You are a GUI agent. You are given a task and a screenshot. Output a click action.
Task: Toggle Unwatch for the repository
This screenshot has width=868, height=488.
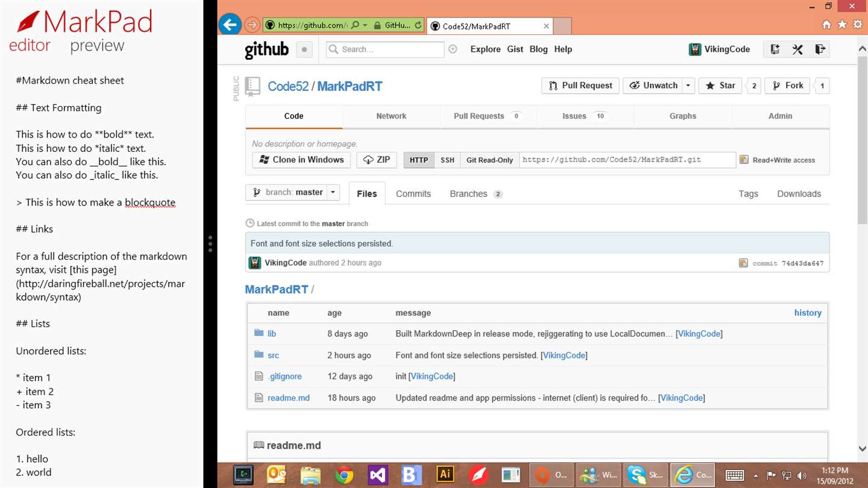click(653, 86)
